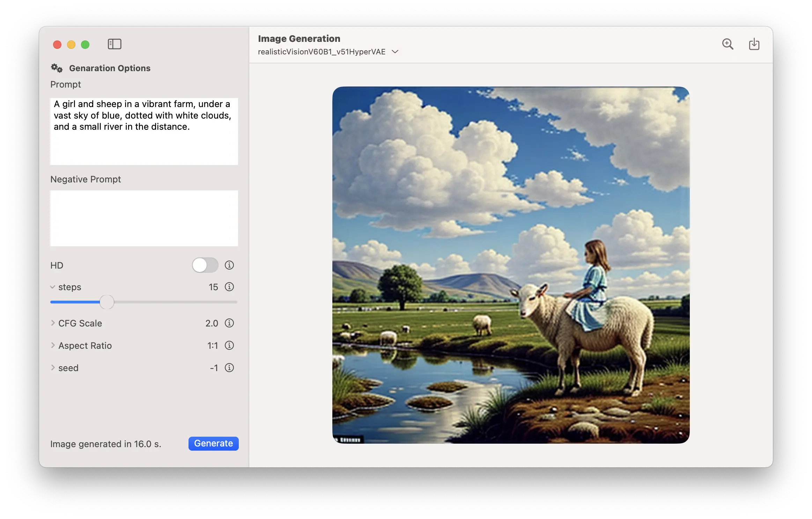Click the info icon beside HD

pyautogui.click(x=229, y=265)
